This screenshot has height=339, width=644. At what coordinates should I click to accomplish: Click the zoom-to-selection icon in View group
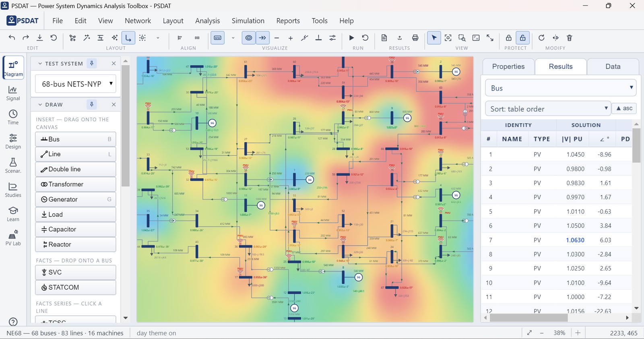(x=462, y=38)
